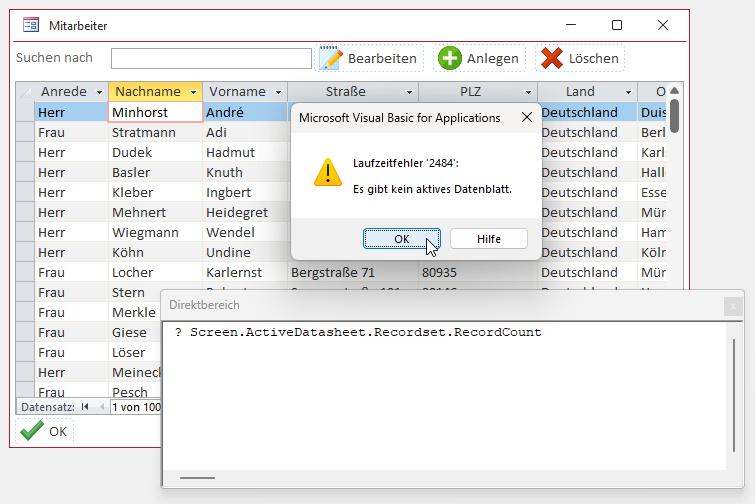Click the Kleber cell
Image resolution: width=755 pixels, height=504 pixels.
[155, 193]
